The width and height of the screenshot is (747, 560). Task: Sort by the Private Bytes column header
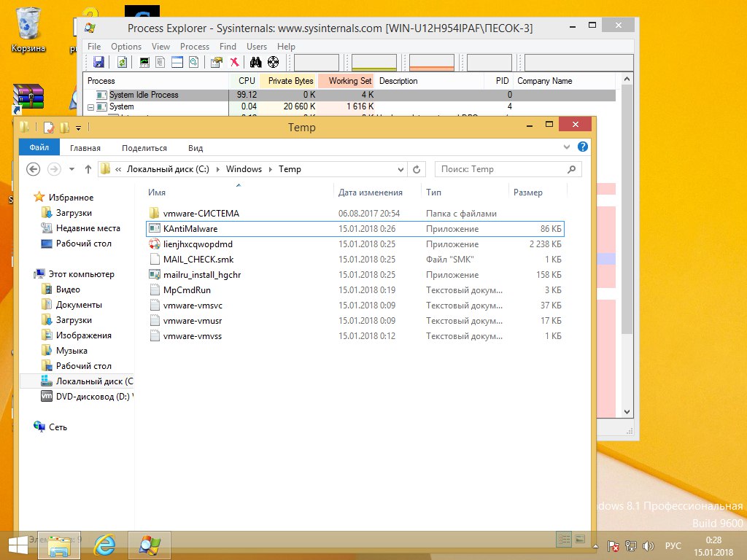(288, 81)
